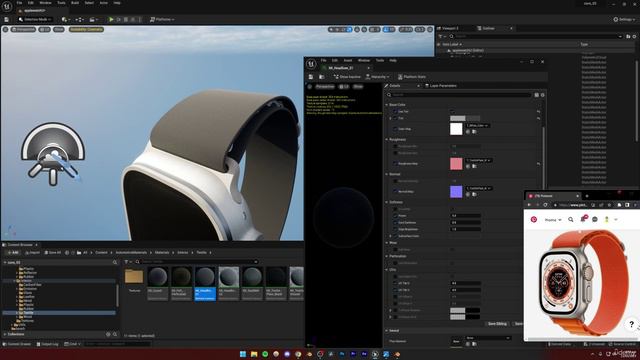Toggle the first UV Tile parameter checkbox
This screenshot has width=640, height=360.
click(x=395, y=283)
